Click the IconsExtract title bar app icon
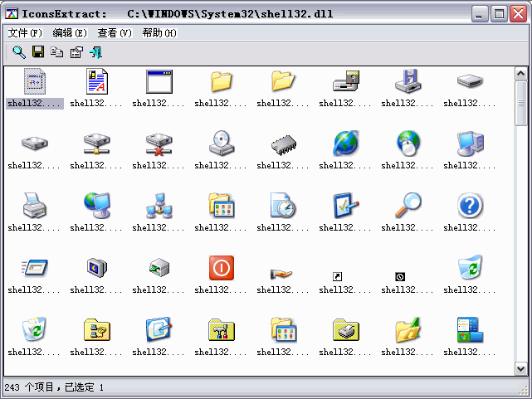 12,13
